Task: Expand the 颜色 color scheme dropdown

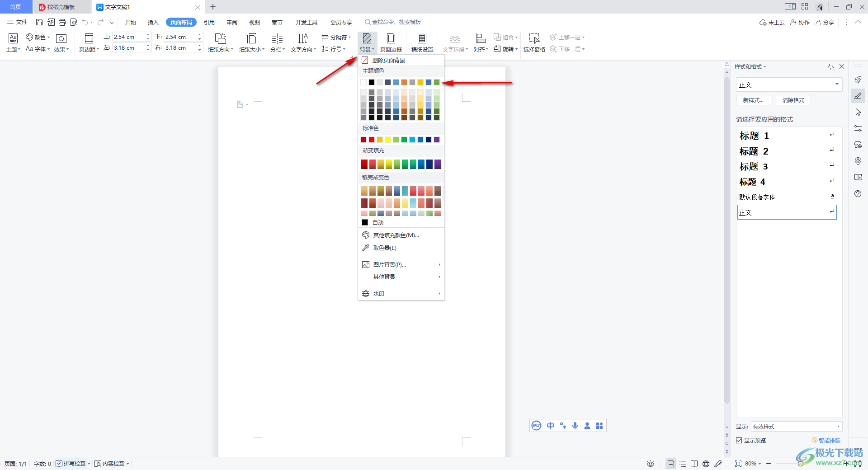Action: [x=38, y=37]
